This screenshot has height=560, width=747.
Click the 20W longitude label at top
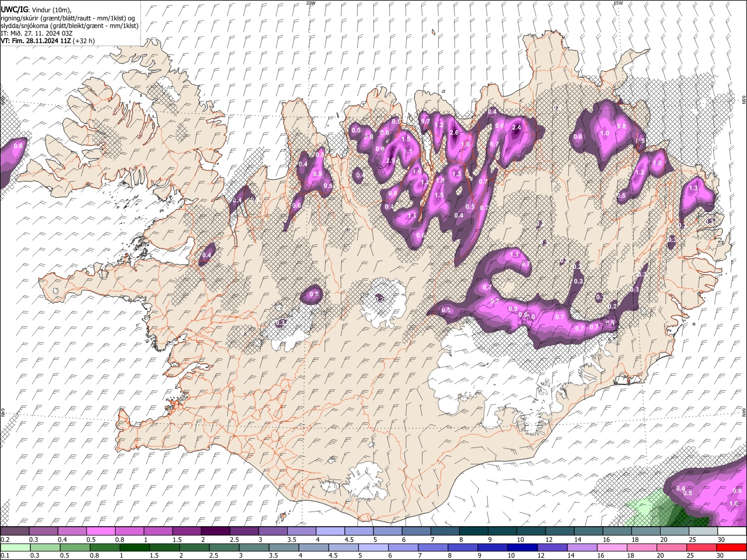311,3
